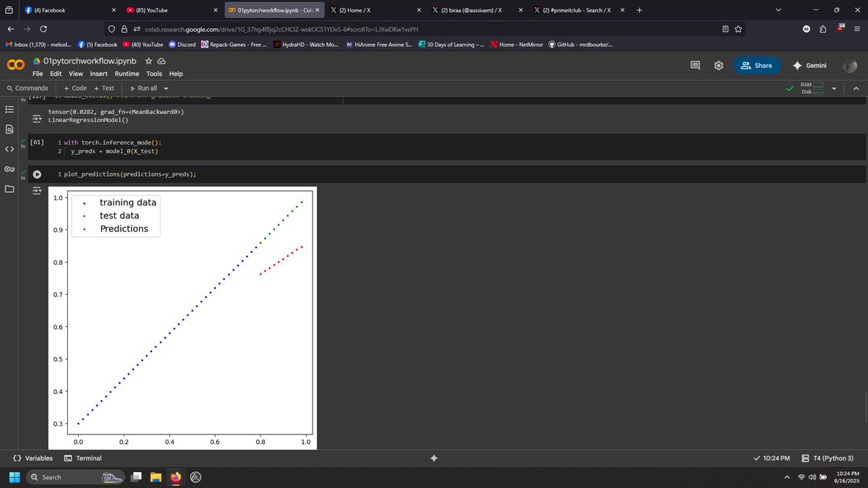868x488 pixels.
Task: Open the Firefox application menu
Action: click(858, 29)
